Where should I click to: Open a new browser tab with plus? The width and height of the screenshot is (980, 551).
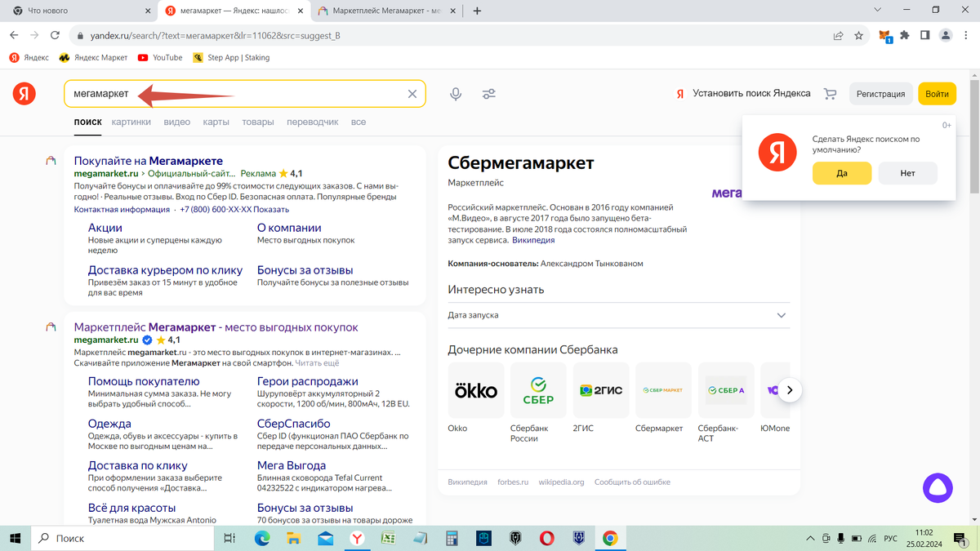(x=477, y=11)
